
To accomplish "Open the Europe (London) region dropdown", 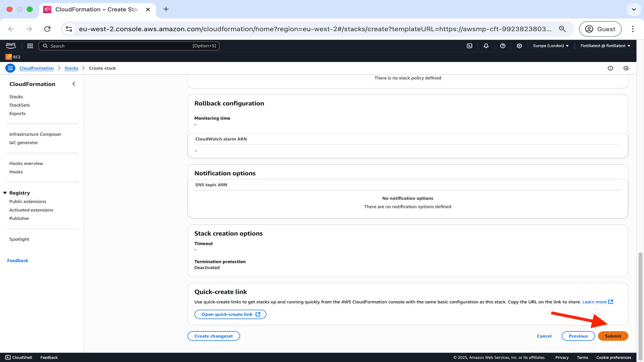I will pos(551,46).
